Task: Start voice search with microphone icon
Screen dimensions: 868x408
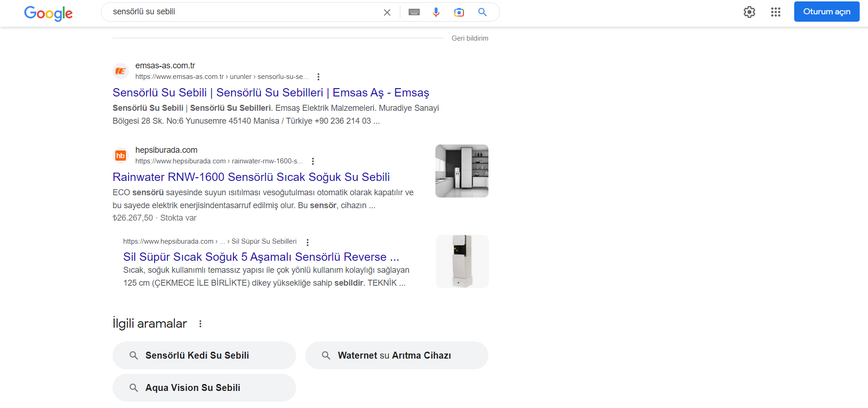Action: click(x=436, y=12)
